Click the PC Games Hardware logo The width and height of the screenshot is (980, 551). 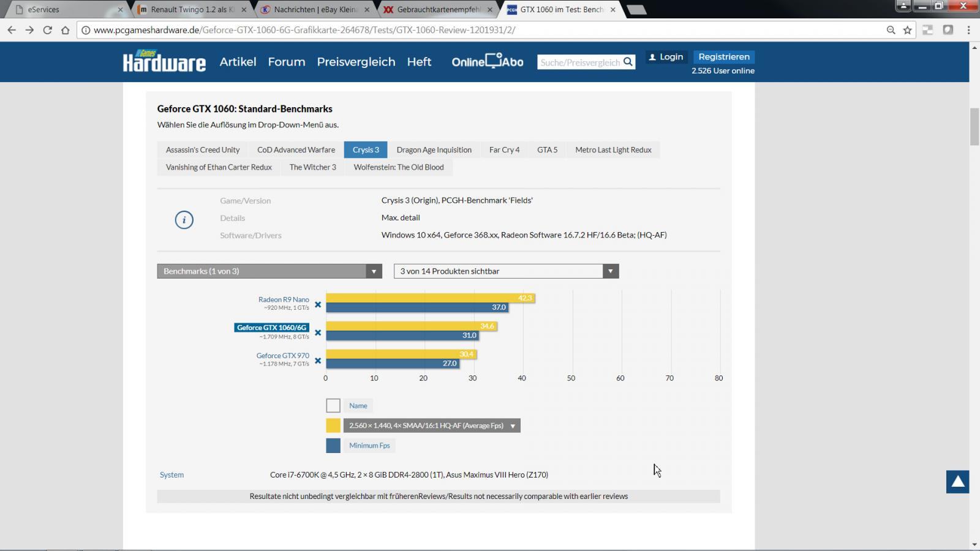(164, 61)
